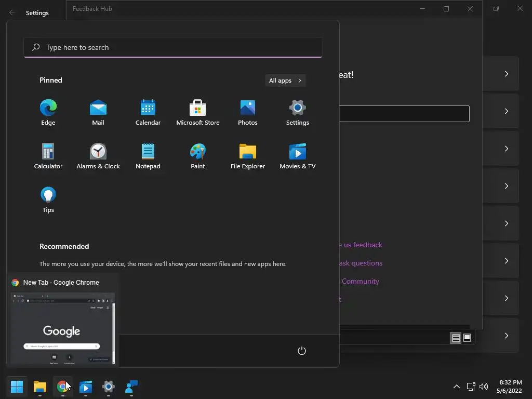Open the Edge pinned app
This screenshot has height=399, width=532.
48,112
